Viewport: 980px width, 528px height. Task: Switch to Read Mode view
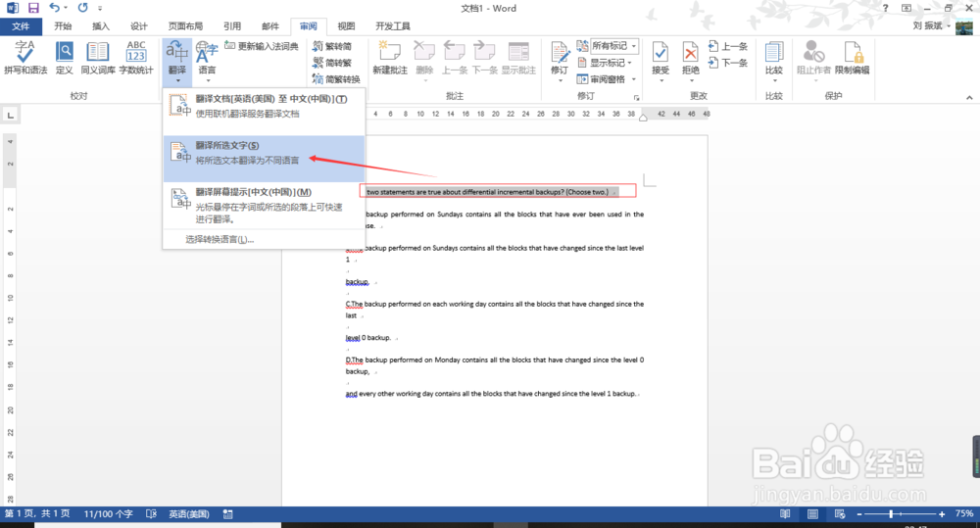point(785,513)
